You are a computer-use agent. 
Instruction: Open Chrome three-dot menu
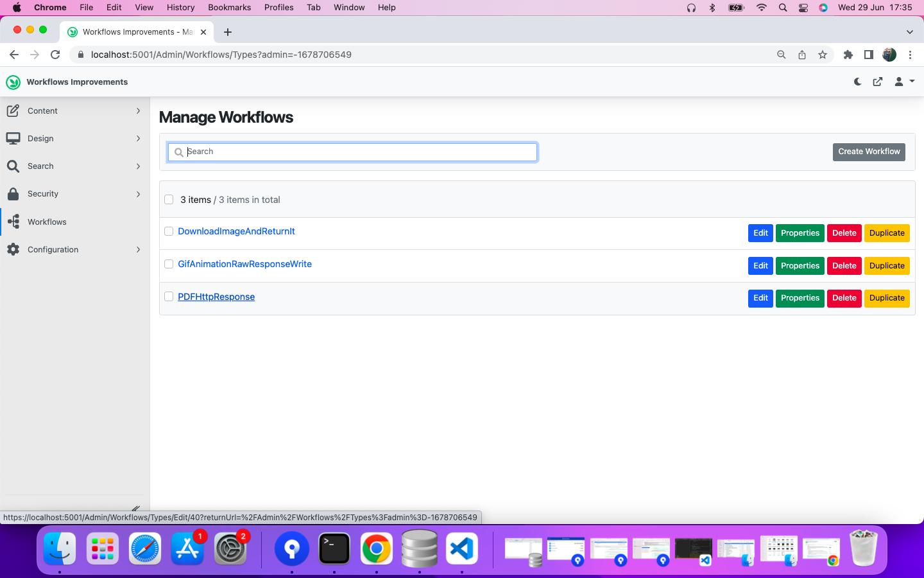point(910,55)
